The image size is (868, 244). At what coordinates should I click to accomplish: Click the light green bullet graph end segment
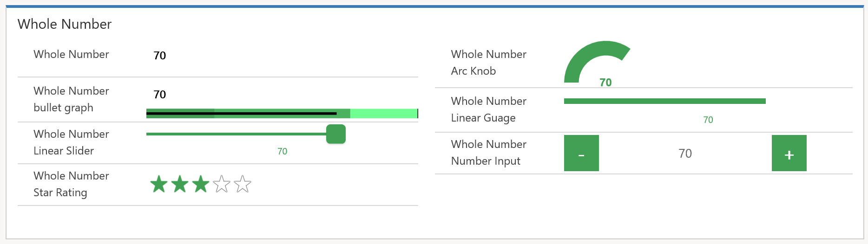coord(383,113)
